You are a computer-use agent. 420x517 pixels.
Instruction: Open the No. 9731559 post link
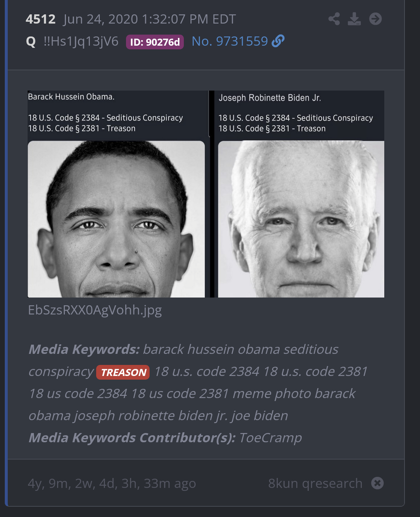(x=230, y=41)
